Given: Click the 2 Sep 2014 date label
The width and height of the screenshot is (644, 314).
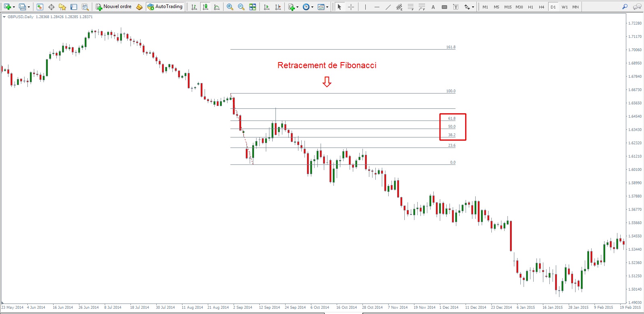Looking at the screenshot, I should point(242,308).
